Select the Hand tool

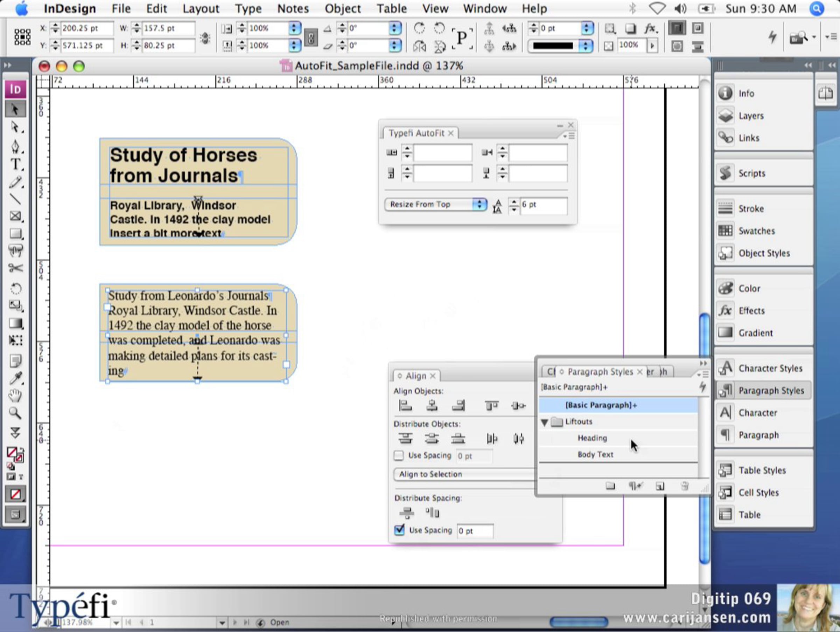coord(15,396)
